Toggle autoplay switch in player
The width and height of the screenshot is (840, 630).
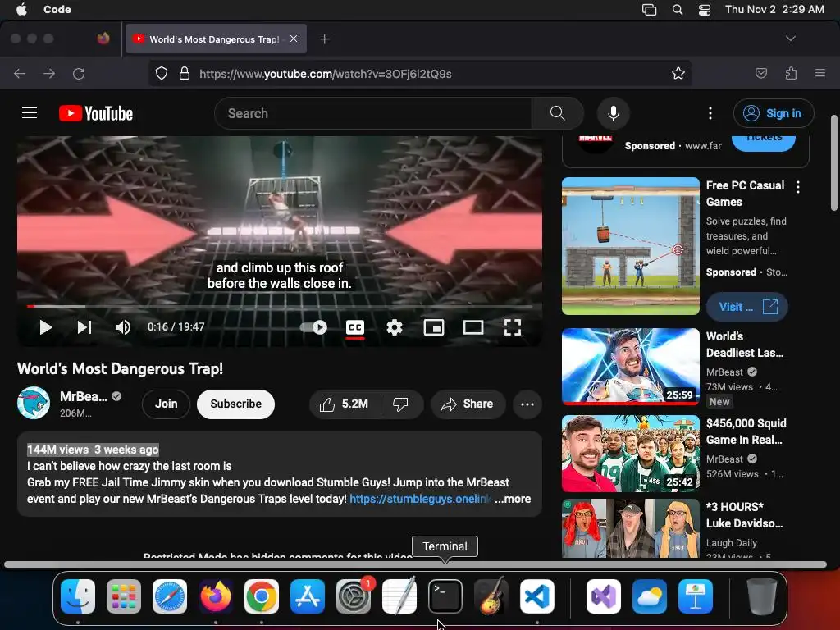click(313, 326)
